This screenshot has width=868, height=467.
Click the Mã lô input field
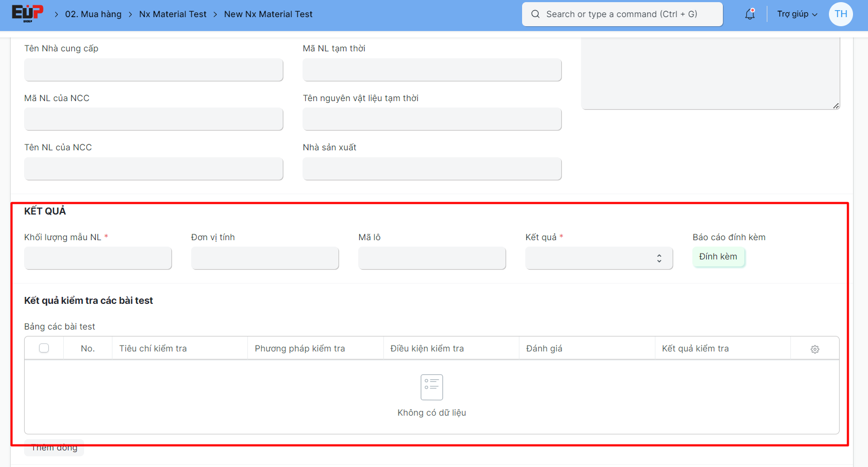[x=432, y=258]
